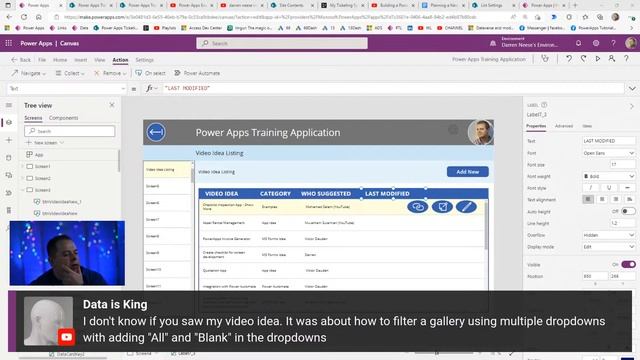The width and height of the screenshot is (640, 360).
Task: Run the App checker stethoscope icon
Action: tap(545, 59)
